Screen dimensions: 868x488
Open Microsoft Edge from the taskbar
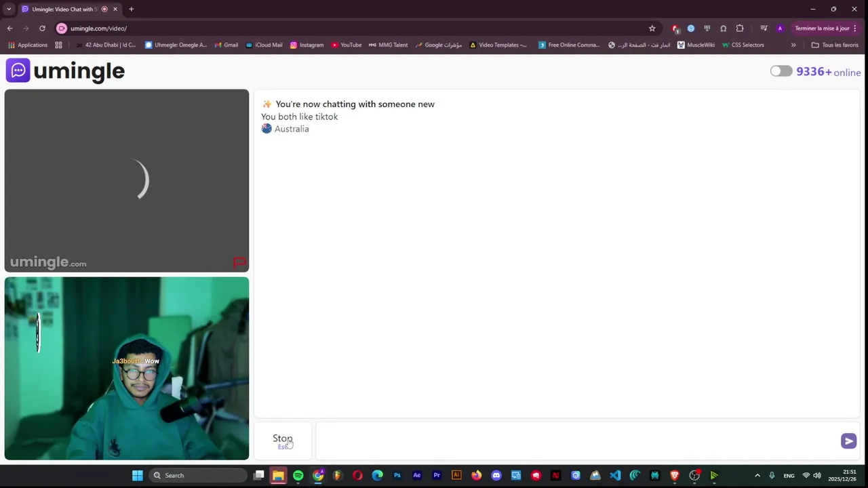coord(377,475)
